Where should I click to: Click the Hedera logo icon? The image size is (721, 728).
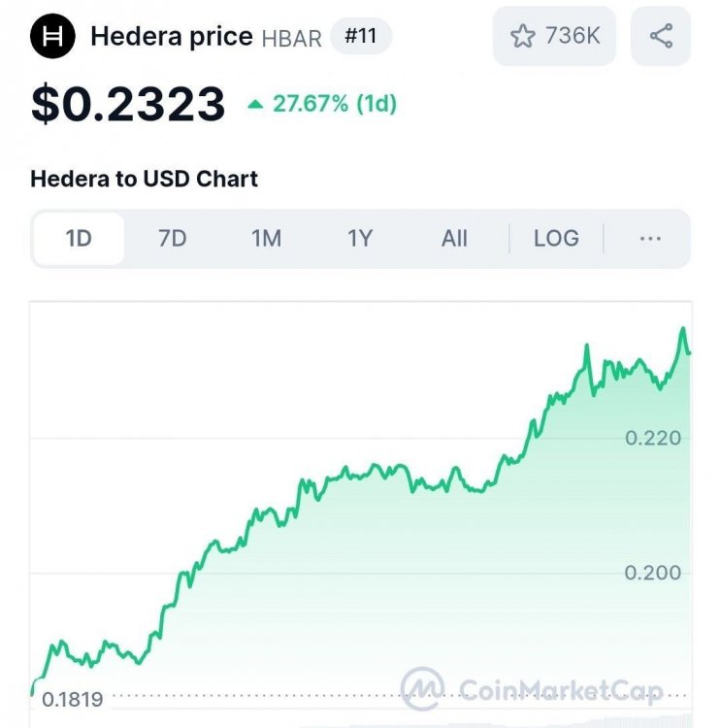[52, 37]
